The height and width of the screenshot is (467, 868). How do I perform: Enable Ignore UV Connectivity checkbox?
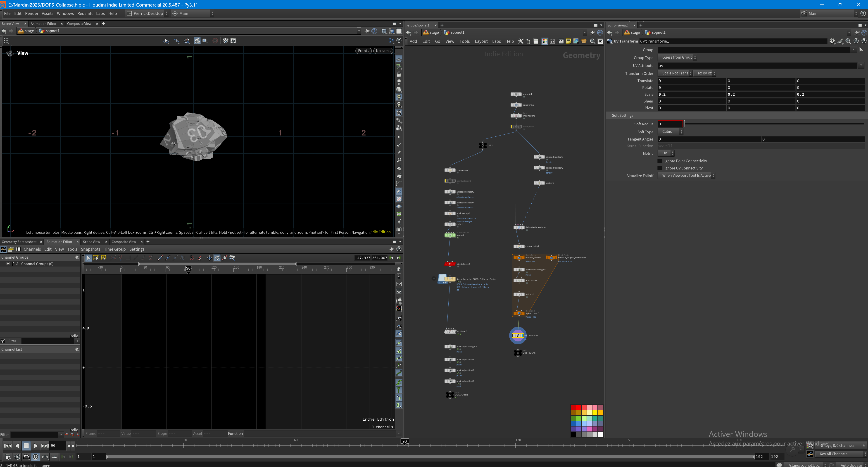click(660, 168)
